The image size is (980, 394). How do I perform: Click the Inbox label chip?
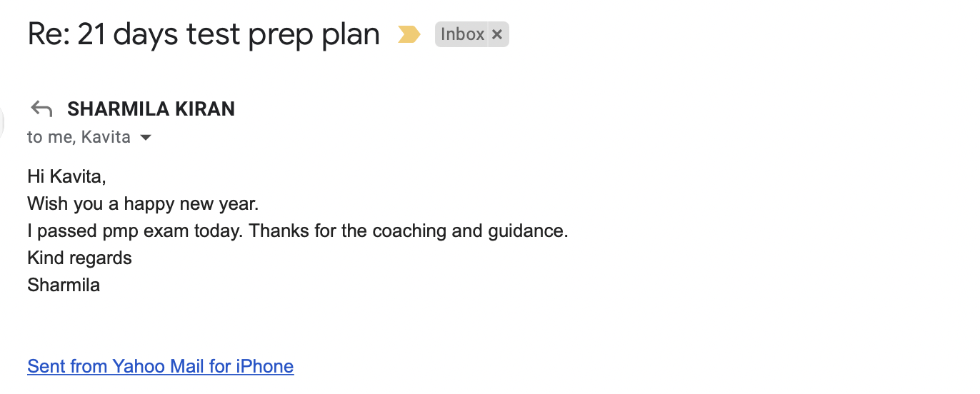(x=462, y=34)
